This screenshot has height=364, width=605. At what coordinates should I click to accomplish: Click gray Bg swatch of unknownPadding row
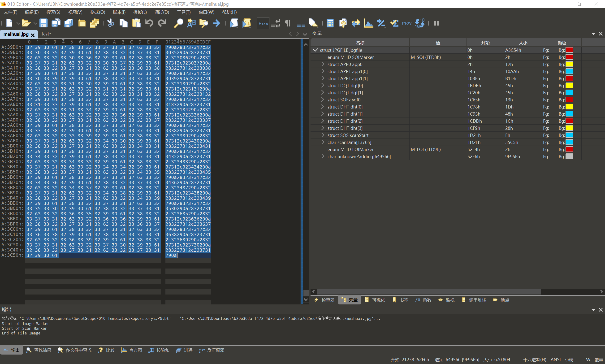(569, 156)
